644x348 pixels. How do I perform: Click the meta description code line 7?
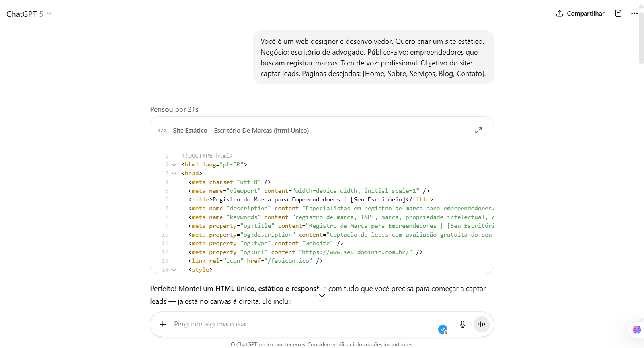pyautogui.click(x=341, y=208)
